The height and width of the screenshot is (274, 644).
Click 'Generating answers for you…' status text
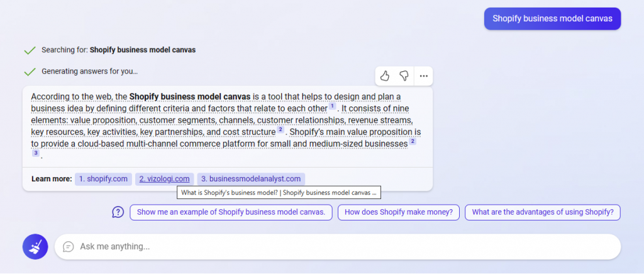point(89,71)
